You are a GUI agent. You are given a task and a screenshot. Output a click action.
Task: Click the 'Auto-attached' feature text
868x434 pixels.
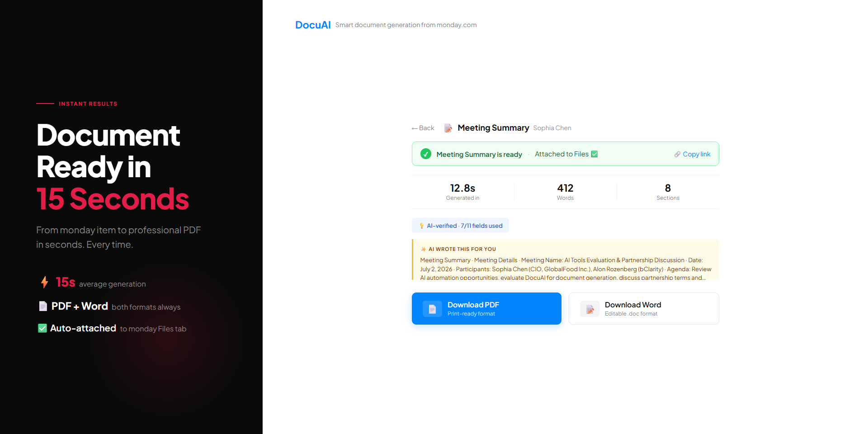[83, 328]
